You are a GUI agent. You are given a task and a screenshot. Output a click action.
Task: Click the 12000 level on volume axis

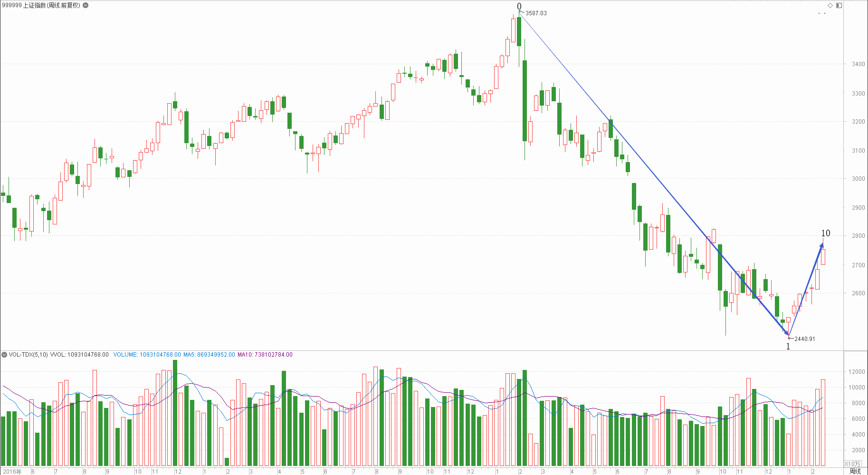pyautogui.click(x=857, y=372)
